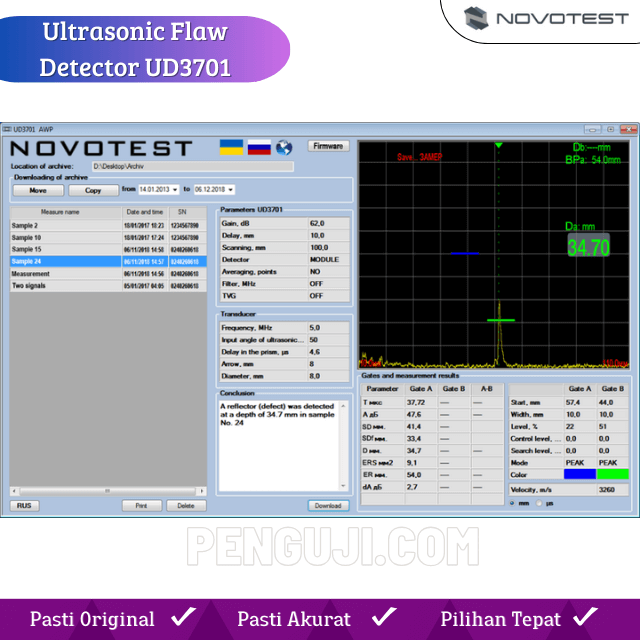Image resolution: width=640 pixels, height=640 pixels.
Task: Click the UD3701 title bar app icon
Action: coord(5,130)
